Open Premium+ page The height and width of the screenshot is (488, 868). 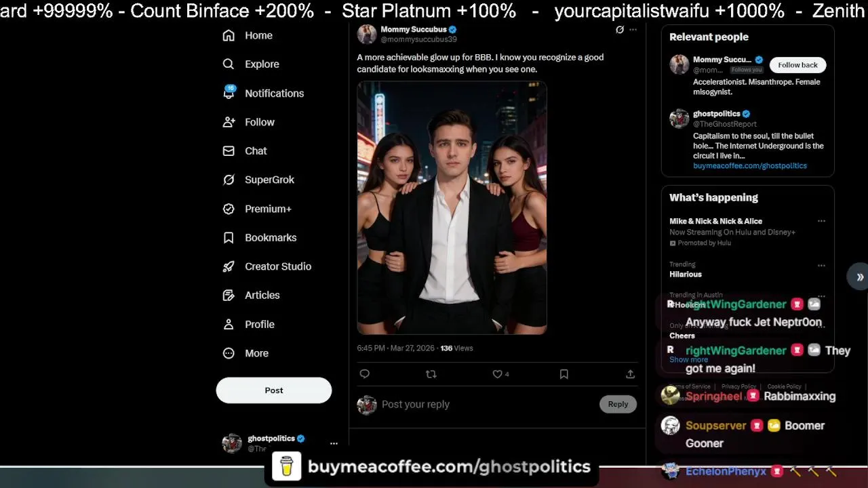[x=268, y=209]
